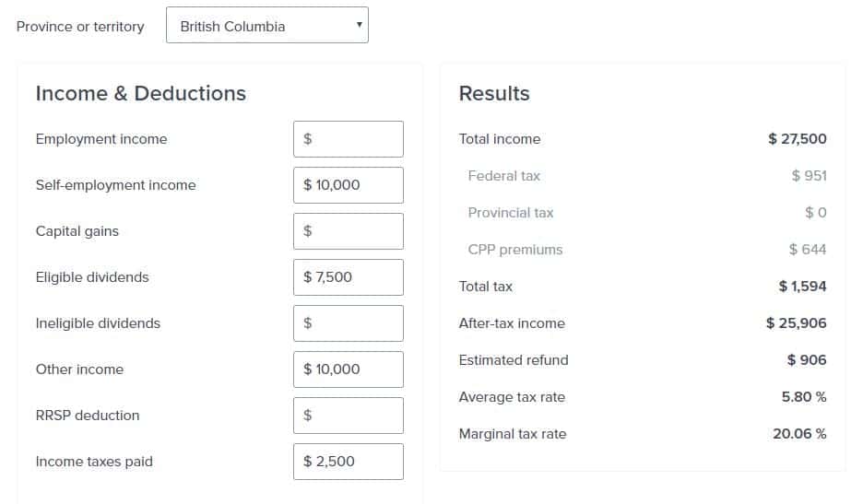This screenshot has width=863, height=504.
Task: Click the Estimated refund amount $906
Action: [x=807, y=360]
